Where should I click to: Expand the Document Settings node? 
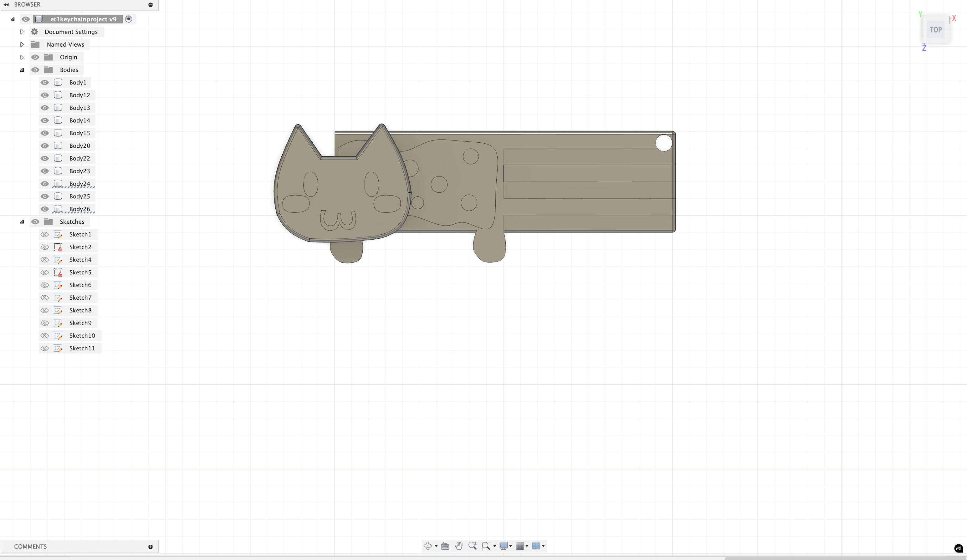click(x=22, y=32)
